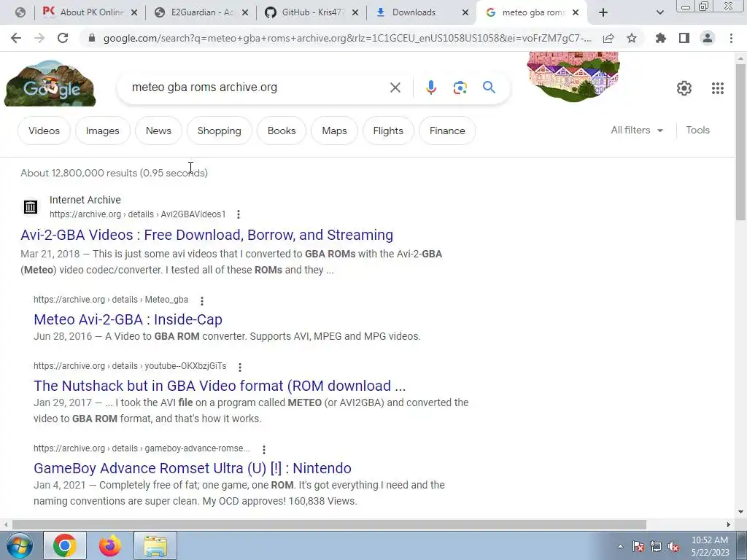
Task: Filter results by Videos
Action: [44, 131]
